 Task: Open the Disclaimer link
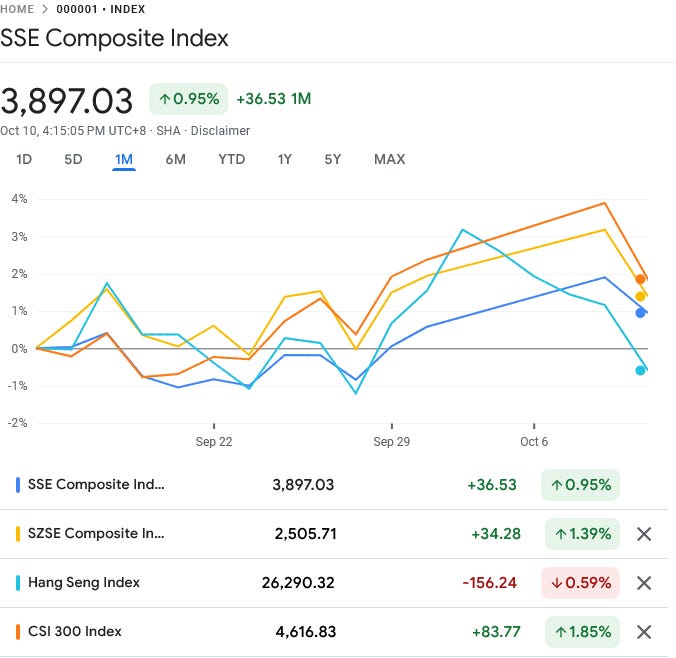pyautogui.click(x=220, y=131)
